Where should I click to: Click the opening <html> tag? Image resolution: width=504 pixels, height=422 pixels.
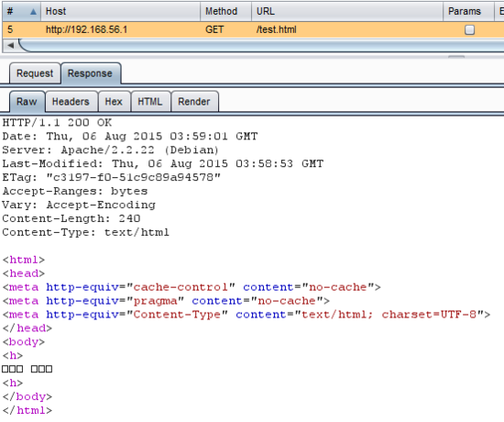24,260
